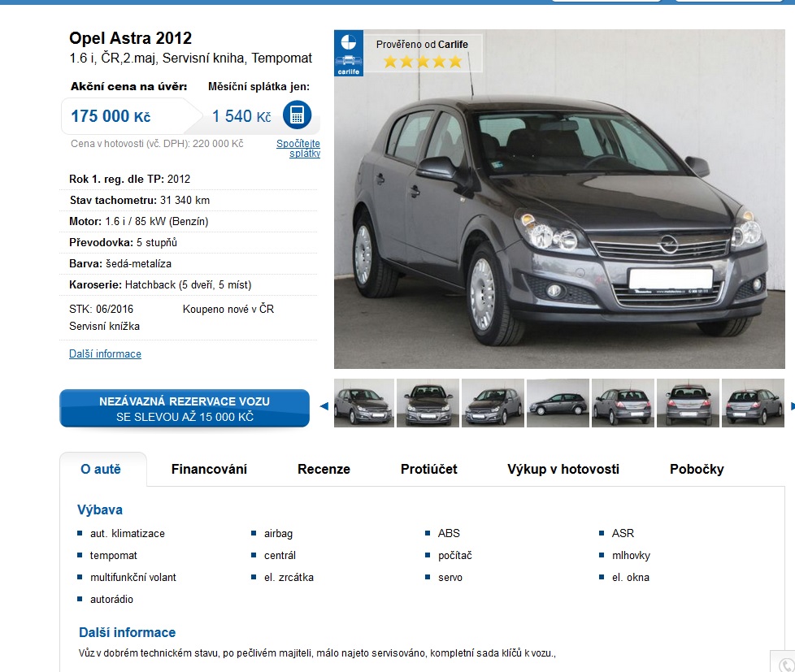Select the straight rear-view car thumbnail
Screen dimensions: 795x672
coord(688,403)
